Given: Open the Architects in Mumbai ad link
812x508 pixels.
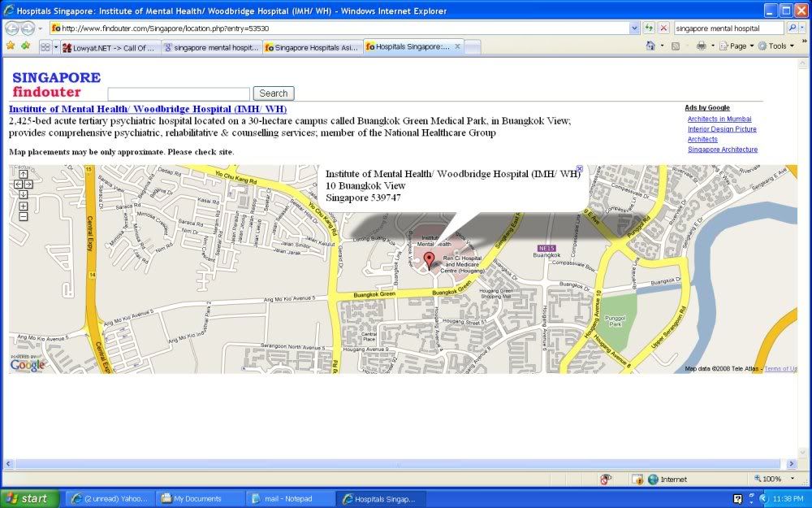Looking at the screenshot, I should pyautogui.click(x=719, y=119).
